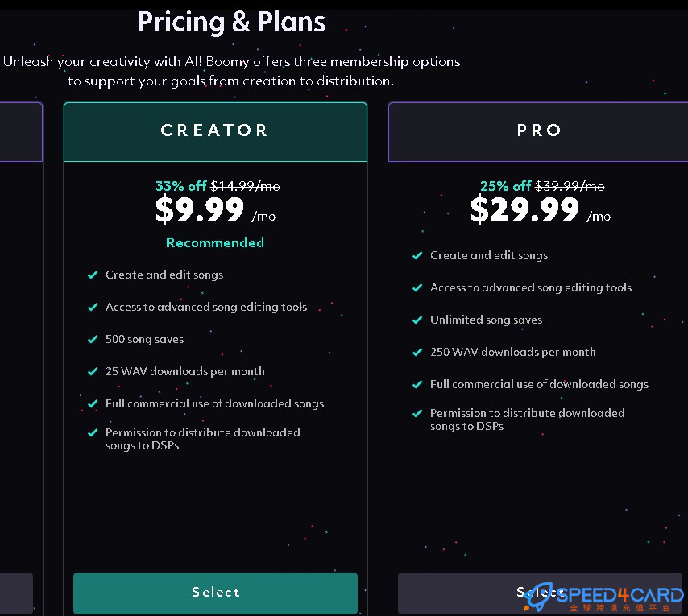This screenshot has width=688, height=616.
Task: Click checkmark next to '25 WAV downloads per month'
Action: 93,372
